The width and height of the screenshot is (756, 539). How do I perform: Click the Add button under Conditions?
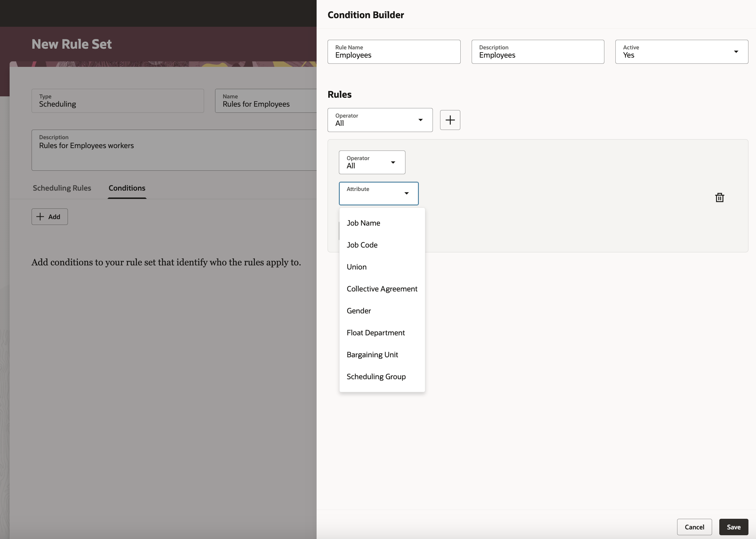[49, 217]
